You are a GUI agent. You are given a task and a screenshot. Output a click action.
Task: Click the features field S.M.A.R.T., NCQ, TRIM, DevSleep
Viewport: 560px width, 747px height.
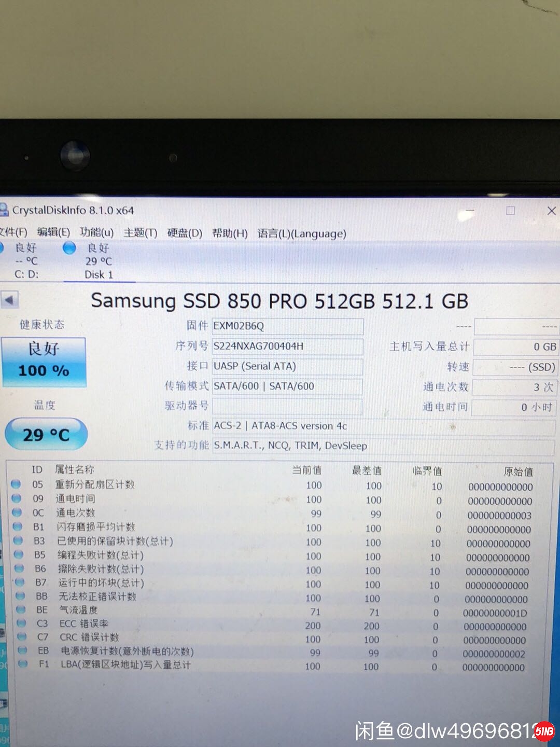coord(384,446)
